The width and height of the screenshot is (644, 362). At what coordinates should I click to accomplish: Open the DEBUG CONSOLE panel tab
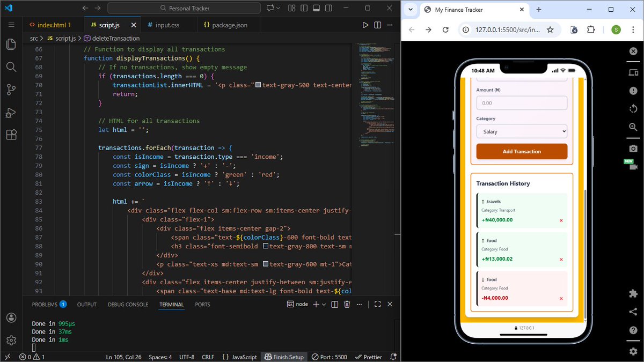[x=128, y=304]
